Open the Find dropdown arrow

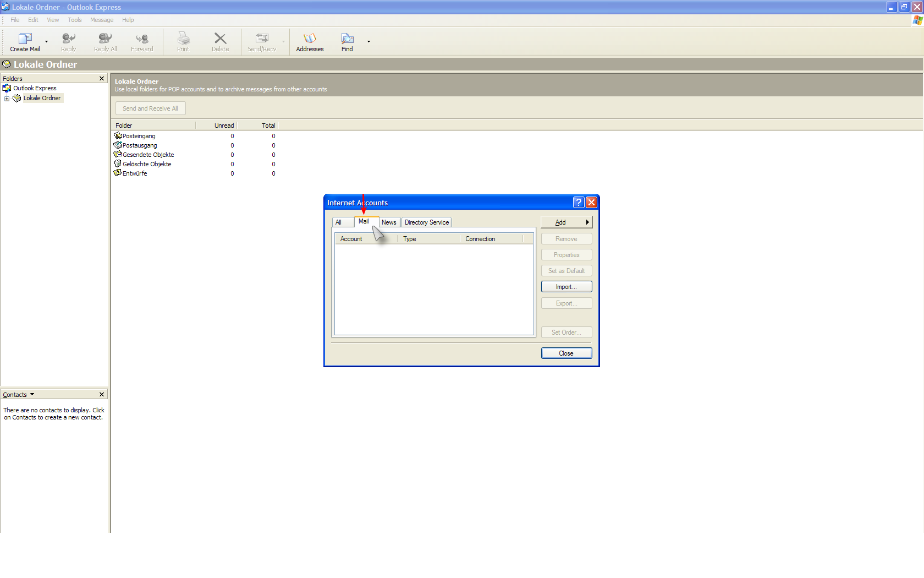coord(369,42)
